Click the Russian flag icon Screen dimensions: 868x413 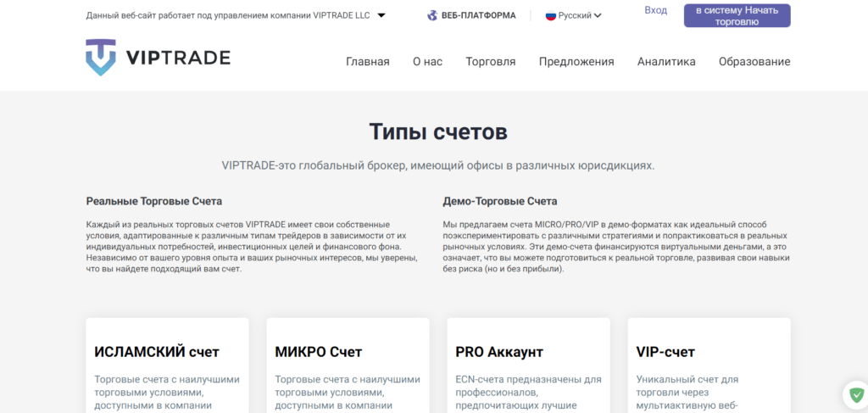(550, 15)
